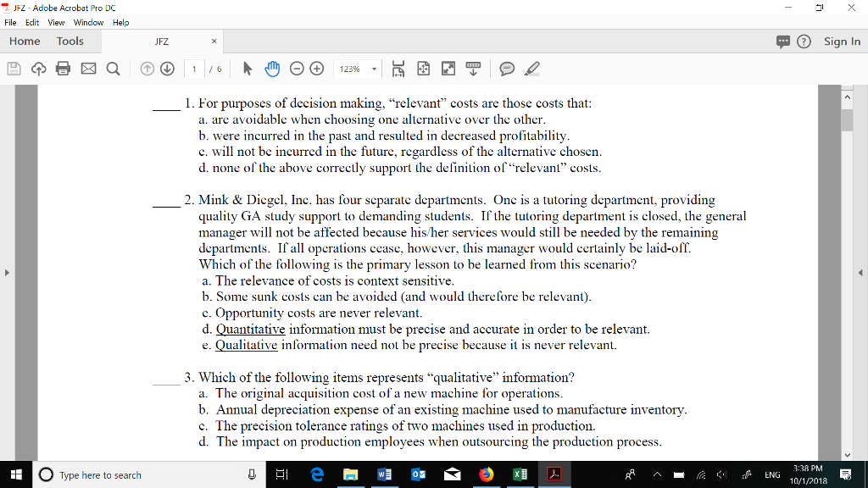
Task: Expand the right tools pane arrow
Action: (862, 273)
